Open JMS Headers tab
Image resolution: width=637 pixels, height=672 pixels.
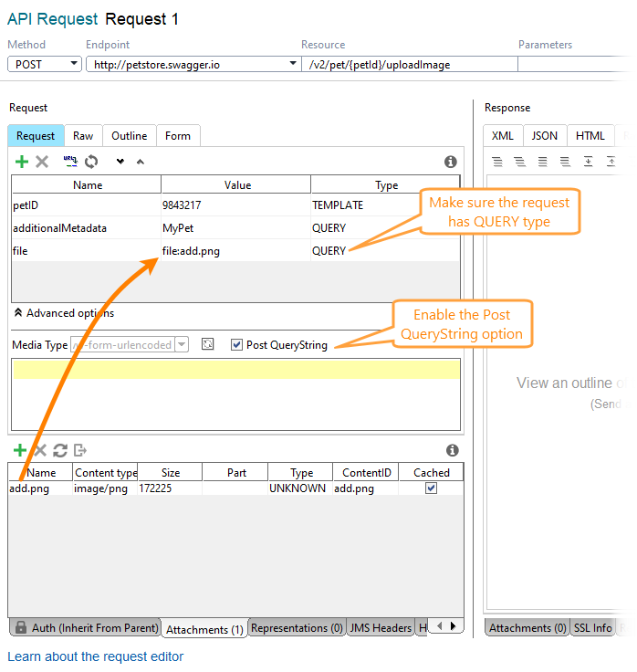[x=381, y=628]
